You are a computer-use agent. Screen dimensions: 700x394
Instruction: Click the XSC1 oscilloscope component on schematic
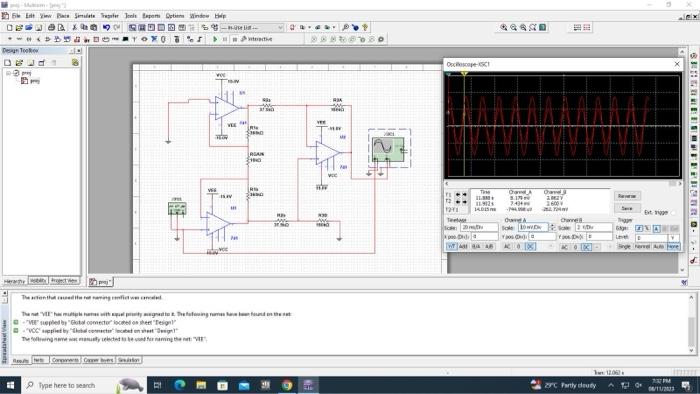(x=389, y=149)
